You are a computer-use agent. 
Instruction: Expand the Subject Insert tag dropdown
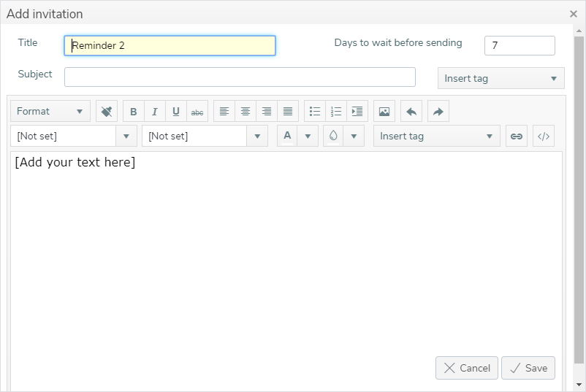pyautogui.click(x=501, y=78)
